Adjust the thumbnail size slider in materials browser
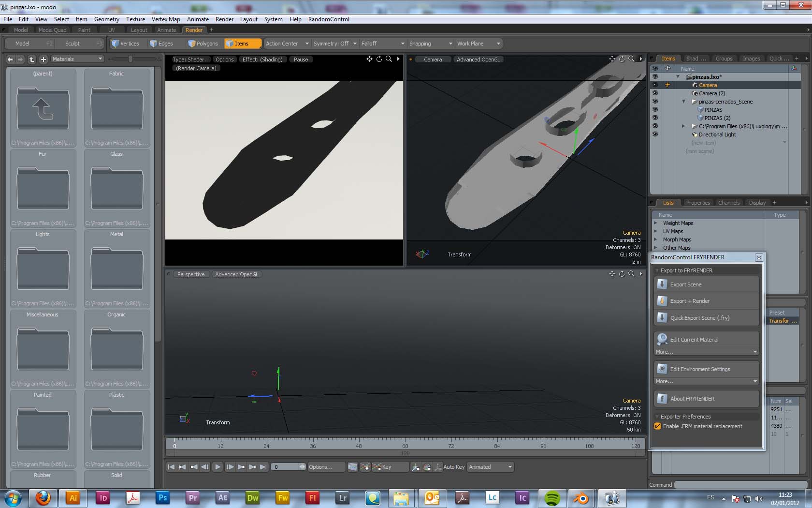Image resolution: width=812 pixels, height=508 pixels. 130,59
